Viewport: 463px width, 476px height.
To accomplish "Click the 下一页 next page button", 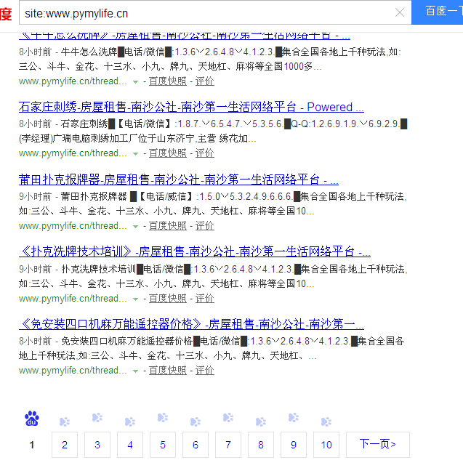I will point(378,445).
